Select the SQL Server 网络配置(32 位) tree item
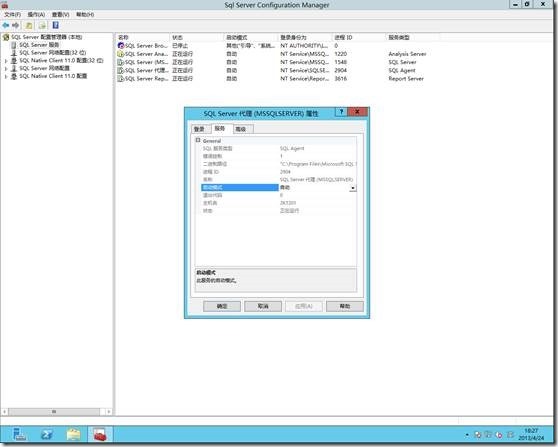The height and width of the screenshot is (447, 558). (52, 53)
